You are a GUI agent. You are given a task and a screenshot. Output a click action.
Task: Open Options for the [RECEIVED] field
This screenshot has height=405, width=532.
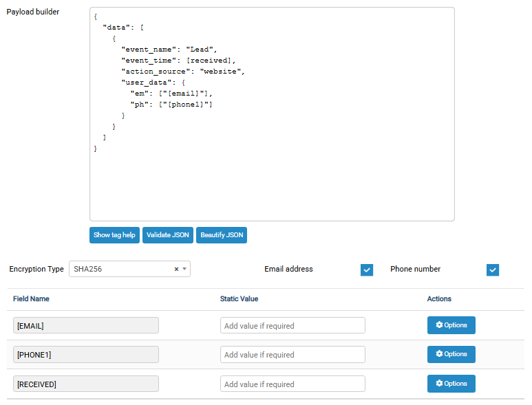pos(451,384)
